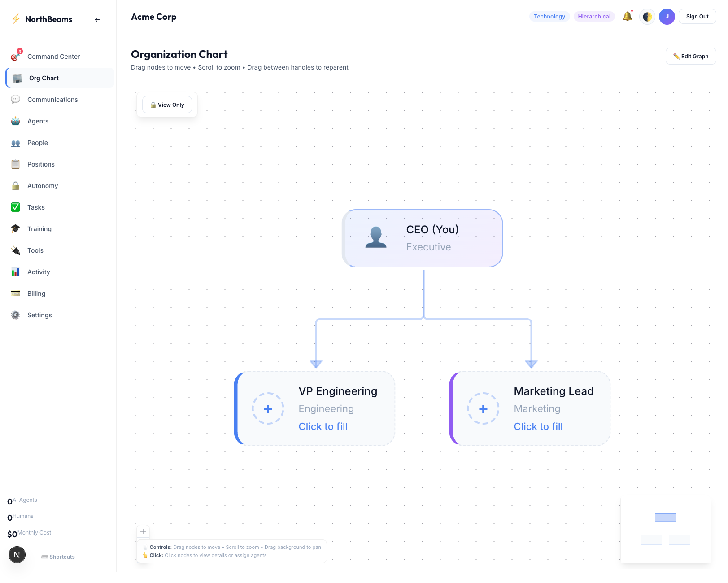Open the Command Center page
The width and height of the screenshot is (728, 583).
(x=53, y=56)
